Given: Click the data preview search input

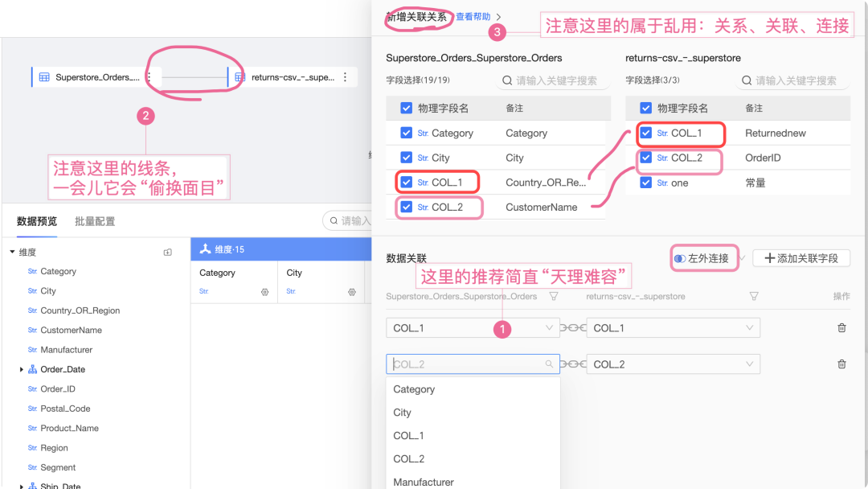Looking at the screenshot, I should pos(348,220).
